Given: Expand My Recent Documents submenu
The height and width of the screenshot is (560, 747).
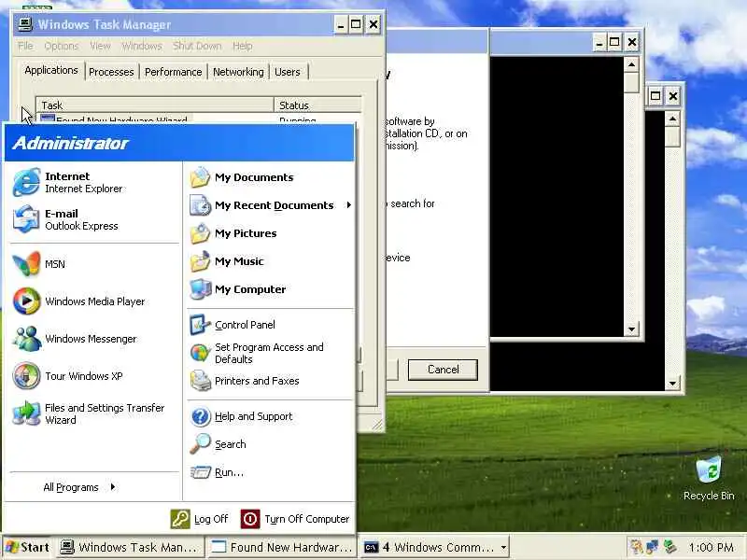Looking at the screenshot, I should 270,205.
